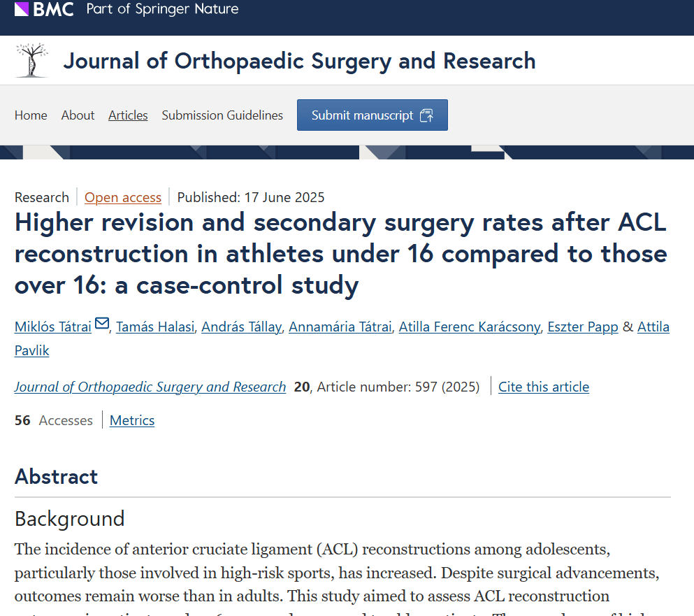This screenshot has height=616, width=694.
Task: Click the italic journal name citation link
Action: pyautogui.click(x=150, y=387)
